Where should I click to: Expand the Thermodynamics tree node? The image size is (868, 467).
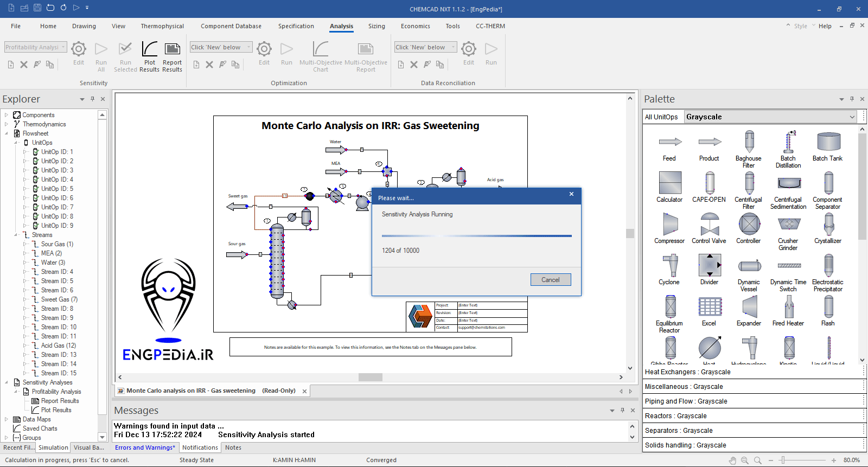[7, 124]
